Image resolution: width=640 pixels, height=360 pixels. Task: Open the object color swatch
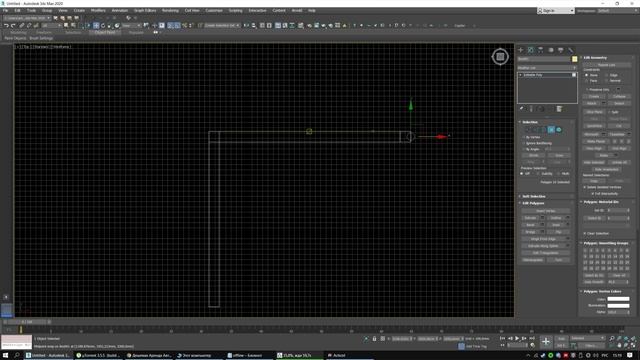575,59
